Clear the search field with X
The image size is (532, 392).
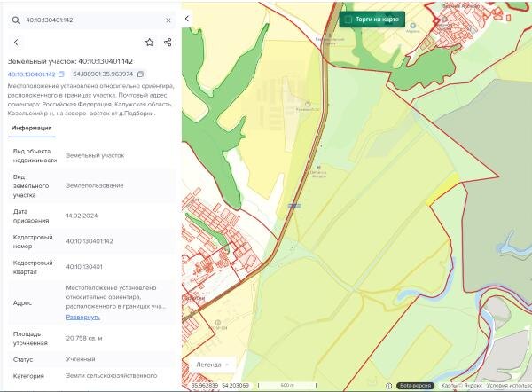click(168, 20)
